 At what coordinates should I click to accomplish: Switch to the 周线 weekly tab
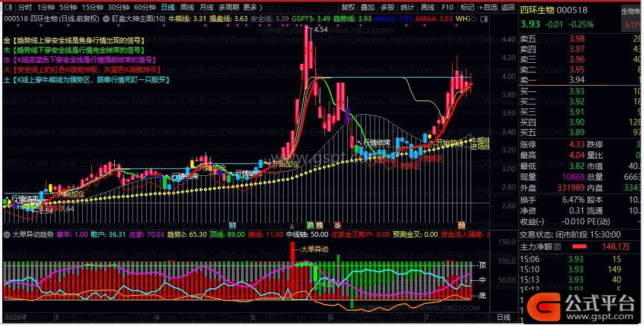(x=187, y=7)
